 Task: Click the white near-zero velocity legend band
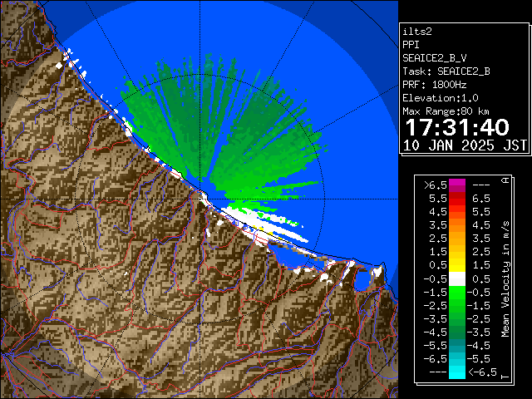click(457, 279)
